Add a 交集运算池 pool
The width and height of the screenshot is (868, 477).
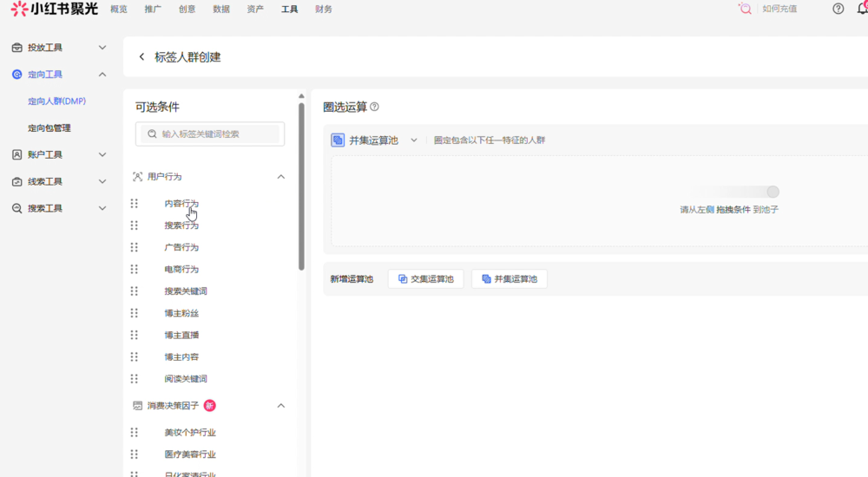tap(425, 279)
